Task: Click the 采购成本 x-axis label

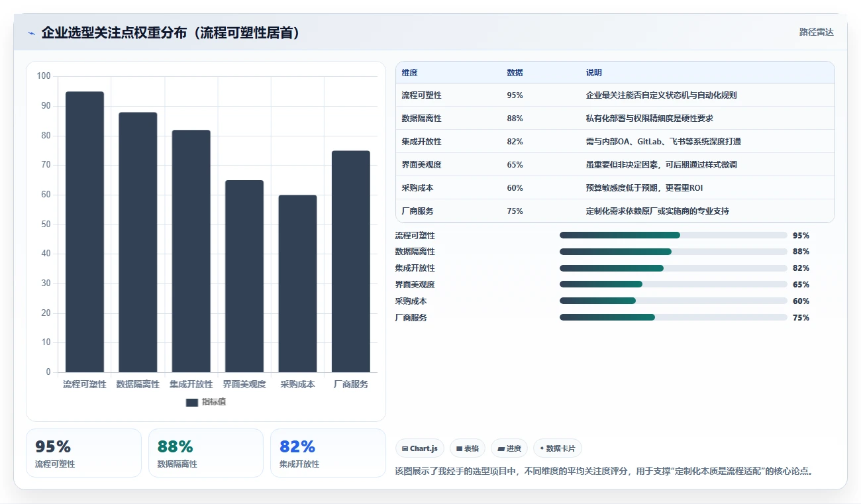Action: [297, 384]
